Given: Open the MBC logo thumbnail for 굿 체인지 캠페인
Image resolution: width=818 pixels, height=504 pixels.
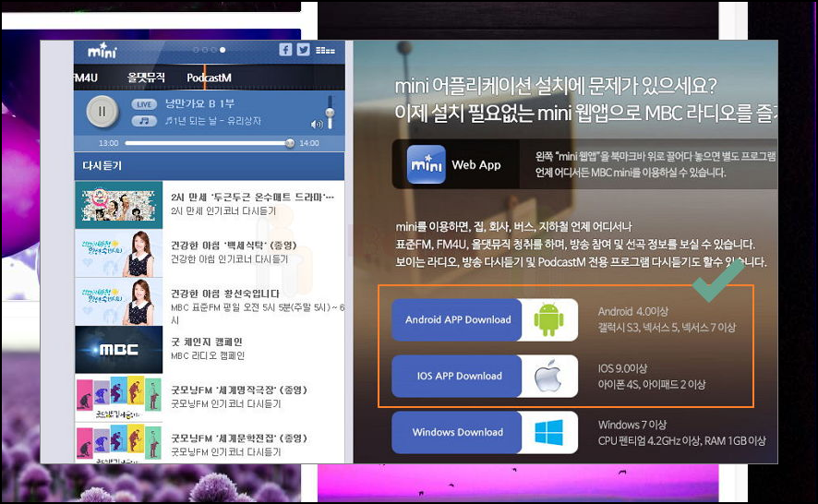Looking at the screenshot, I should tap(119, 349).
